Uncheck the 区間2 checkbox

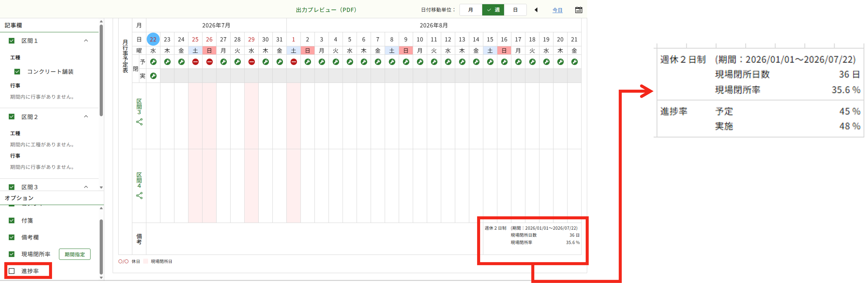pos(11,117)
